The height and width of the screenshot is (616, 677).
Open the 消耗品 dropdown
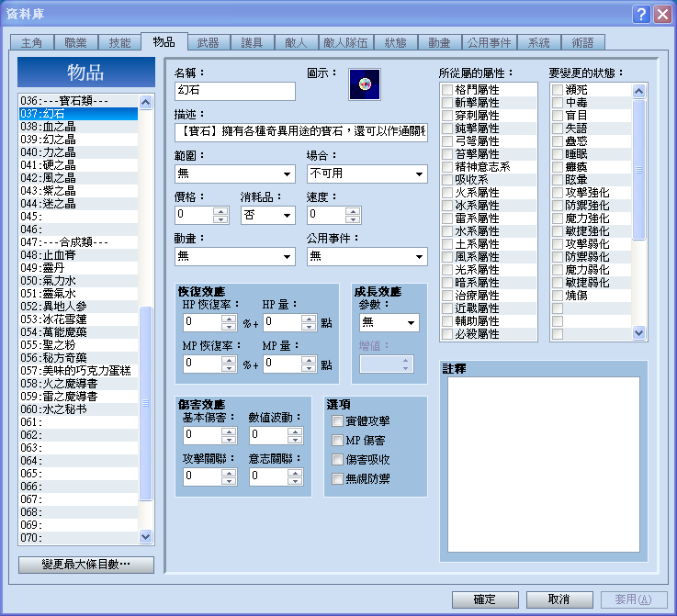point(267,215)
